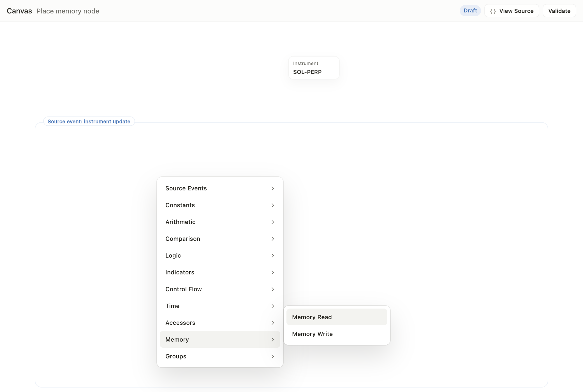Open the Control Flow category
Image resolution: width=583 pixels, height=392 pixels.
tap(220, 289)
